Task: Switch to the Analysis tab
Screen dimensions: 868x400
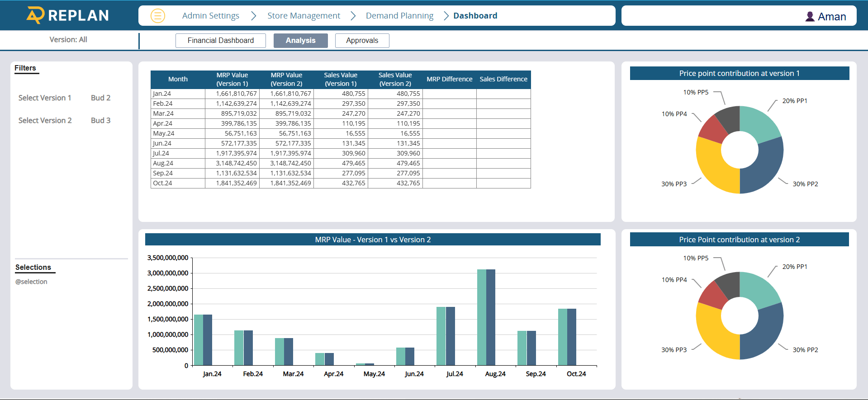Action: 300,40
